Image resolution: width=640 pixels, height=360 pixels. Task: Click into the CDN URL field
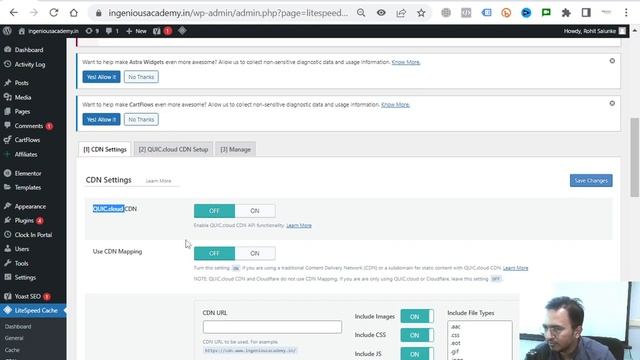coord(272,327)
